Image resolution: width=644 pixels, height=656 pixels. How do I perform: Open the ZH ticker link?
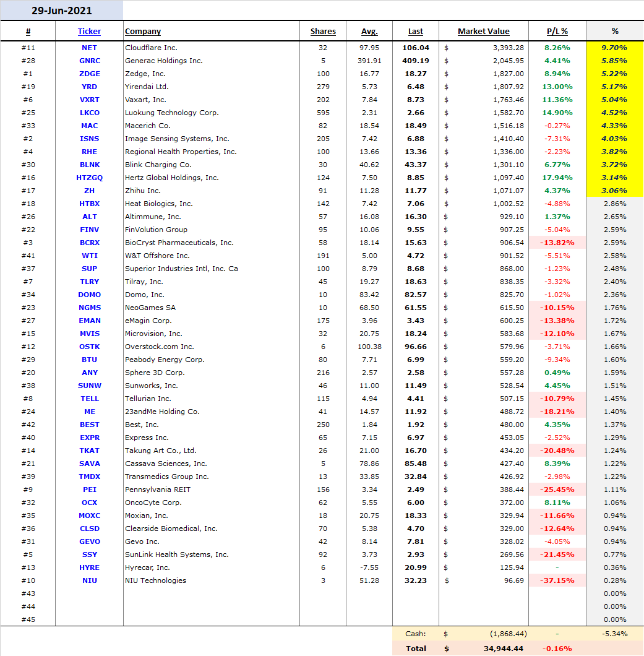pyautogui.click(x=89, y=191)
